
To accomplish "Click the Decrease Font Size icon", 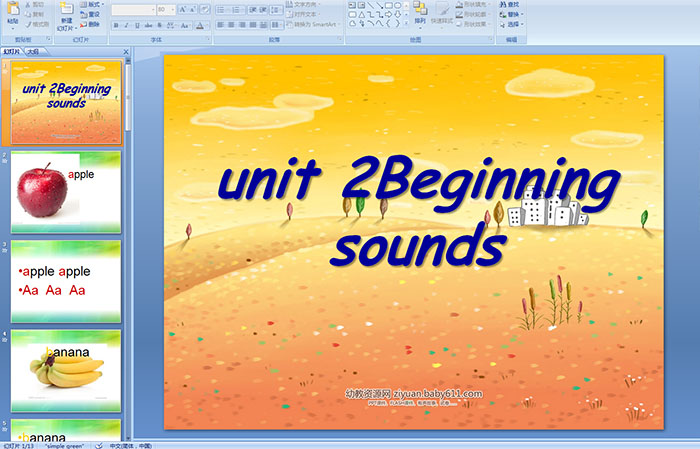I will 192,10.
